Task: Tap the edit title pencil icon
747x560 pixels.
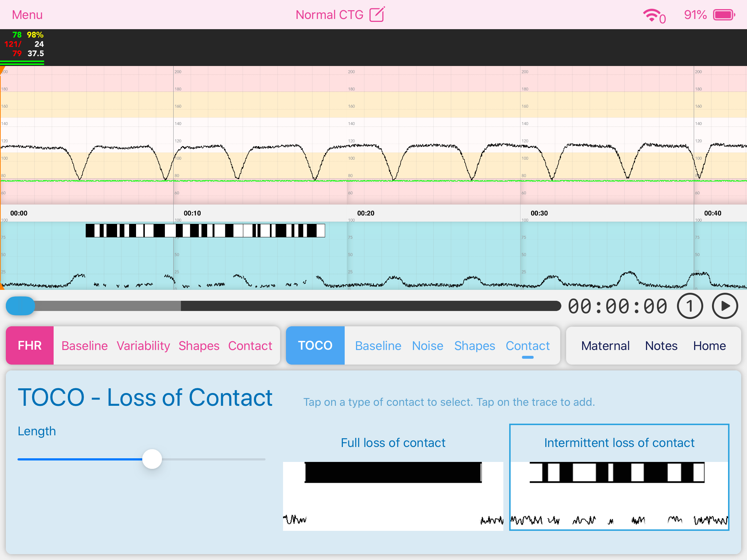Action: (377, 15)
